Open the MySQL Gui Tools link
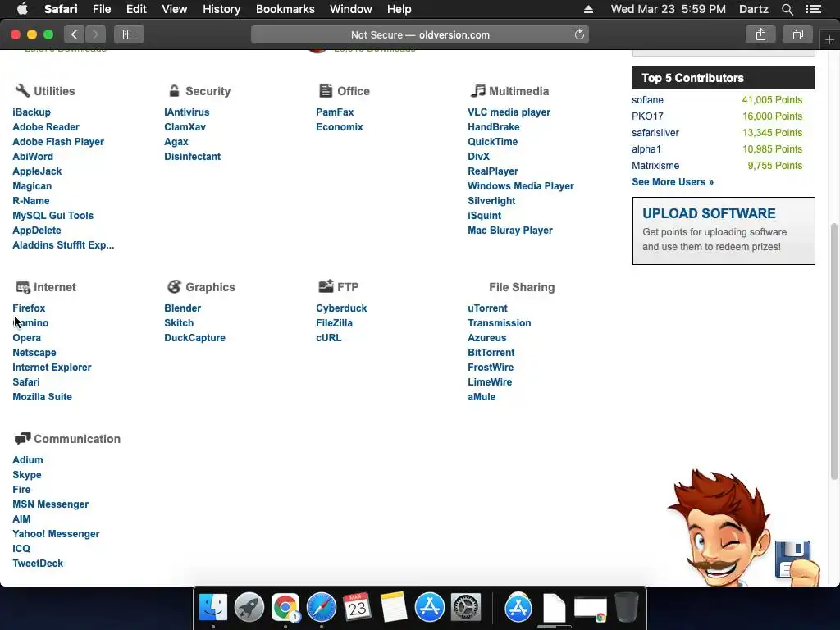The width and height of the screenshot is (840, 630). click(53, 216)
